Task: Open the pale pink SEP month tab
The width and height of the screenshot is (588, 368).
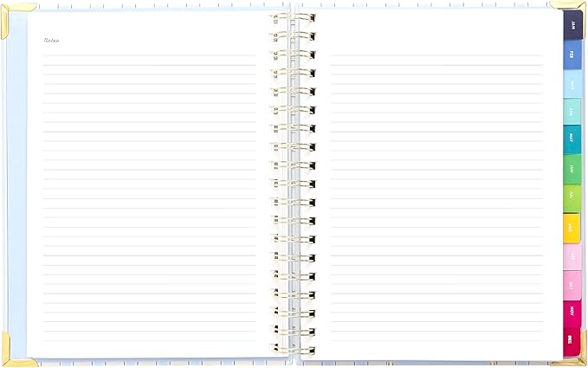Action: (x=572, y=256)
